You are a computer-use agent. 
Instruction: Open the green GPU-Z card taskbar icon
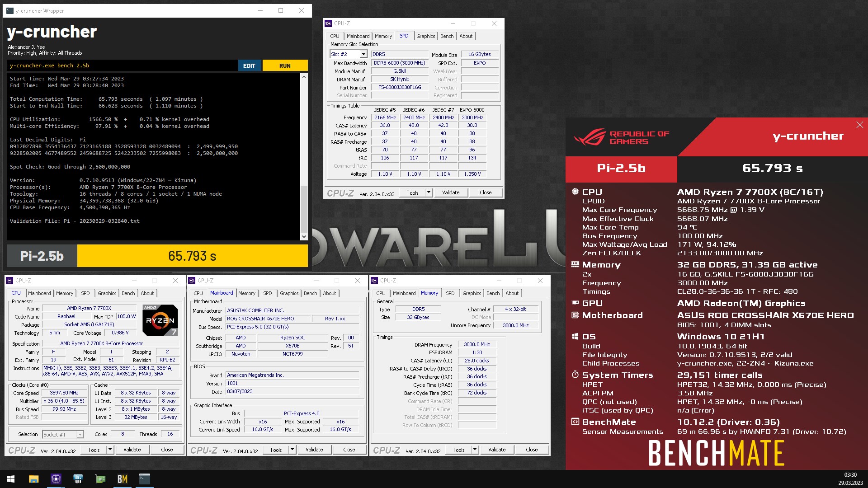(100, 479)
